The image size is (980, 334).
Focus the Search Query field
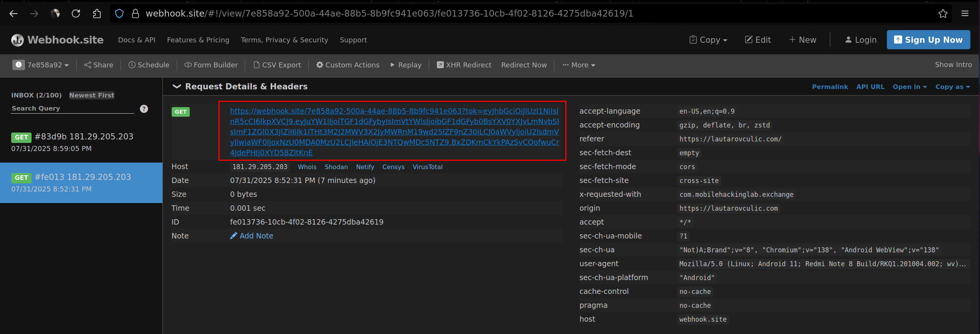[x=73, y=109]
